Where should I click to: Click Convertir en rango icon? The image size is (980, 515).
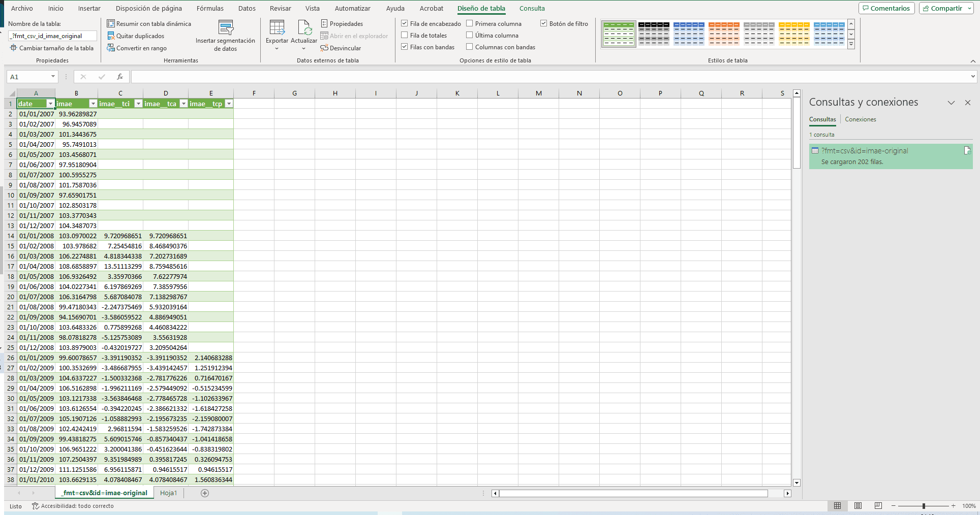pos(111,48)
